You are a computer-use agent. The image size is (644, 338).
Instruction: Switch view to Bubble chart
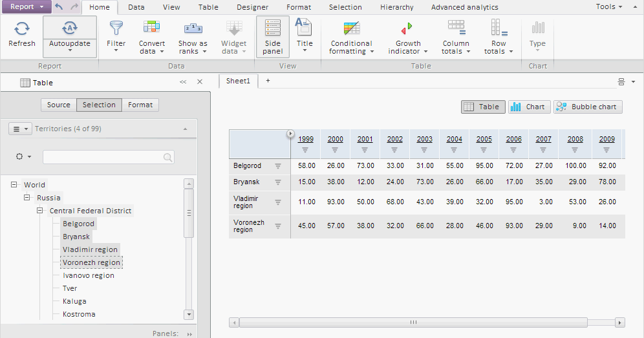(588, 107)
